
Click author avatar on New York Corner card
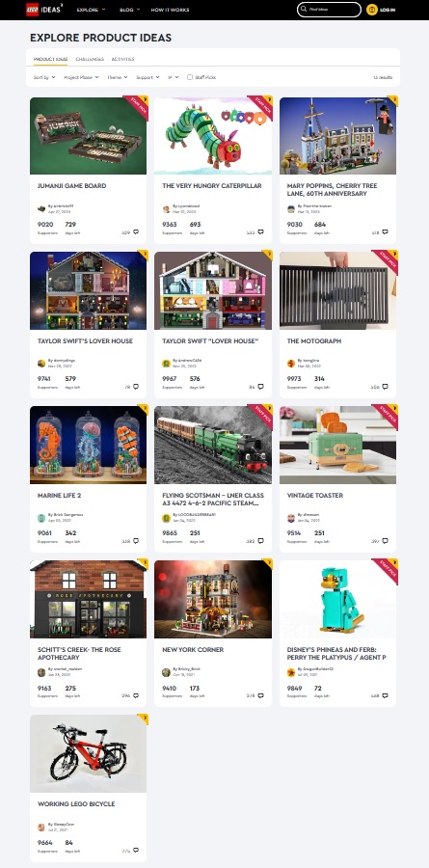pyautogui.click(x=166, y=672)
